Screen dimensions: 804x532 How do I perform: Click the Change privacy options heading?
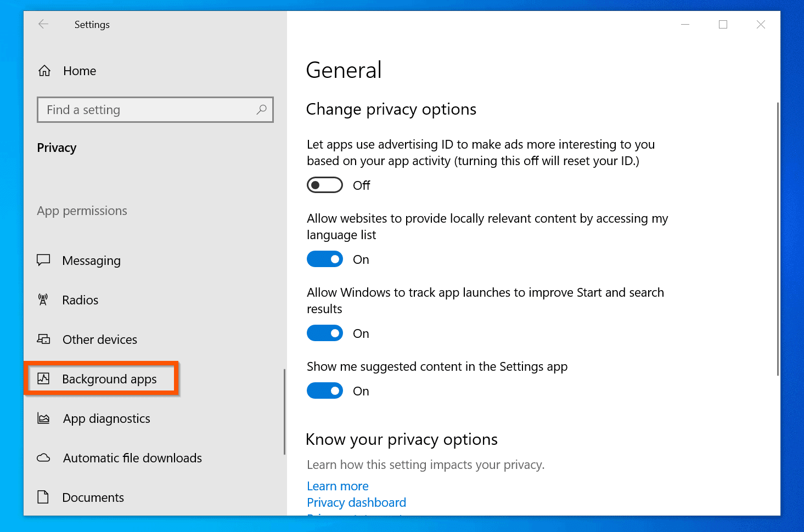[391, 109]
